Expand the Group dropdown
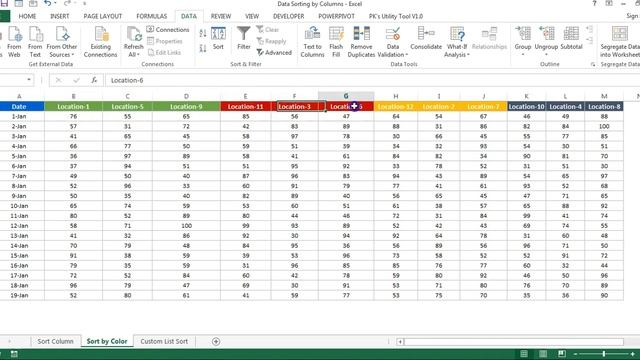640x360 pixels. (x=523, y=54)
